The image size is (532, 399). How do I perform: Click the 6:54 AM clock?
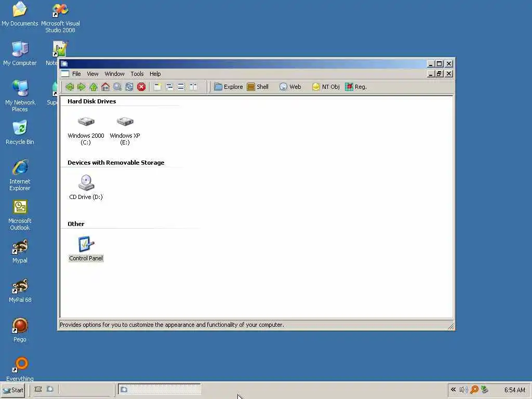tap(514, 390)
